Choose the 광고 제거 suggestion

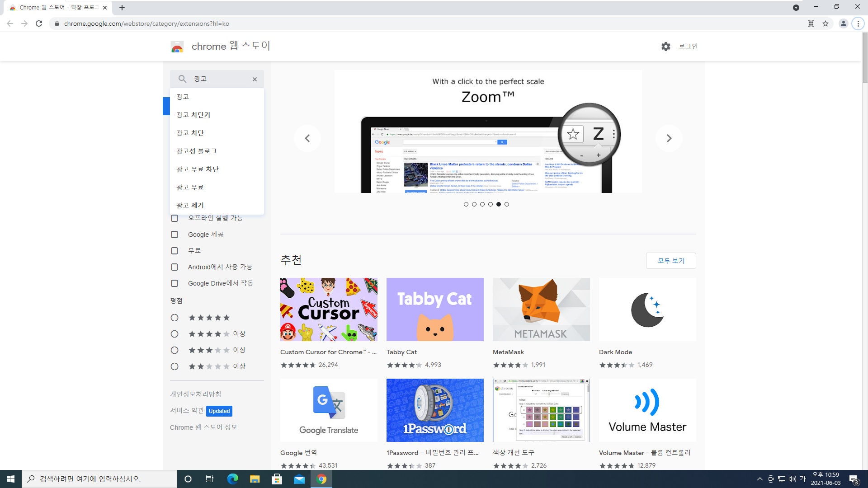click(x=190, y=205)
